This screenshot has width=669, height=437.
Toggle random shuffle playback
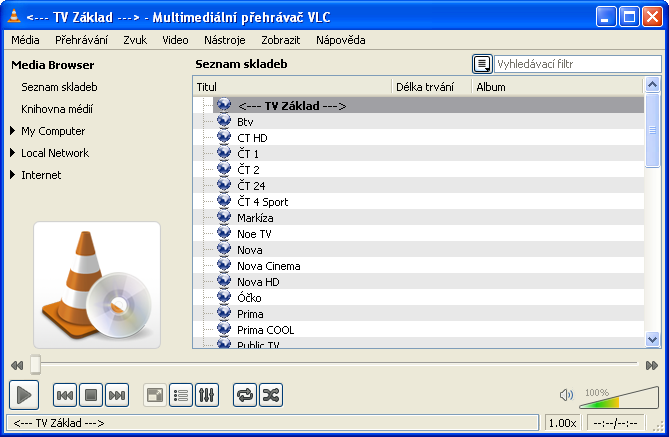coord(271,395)
